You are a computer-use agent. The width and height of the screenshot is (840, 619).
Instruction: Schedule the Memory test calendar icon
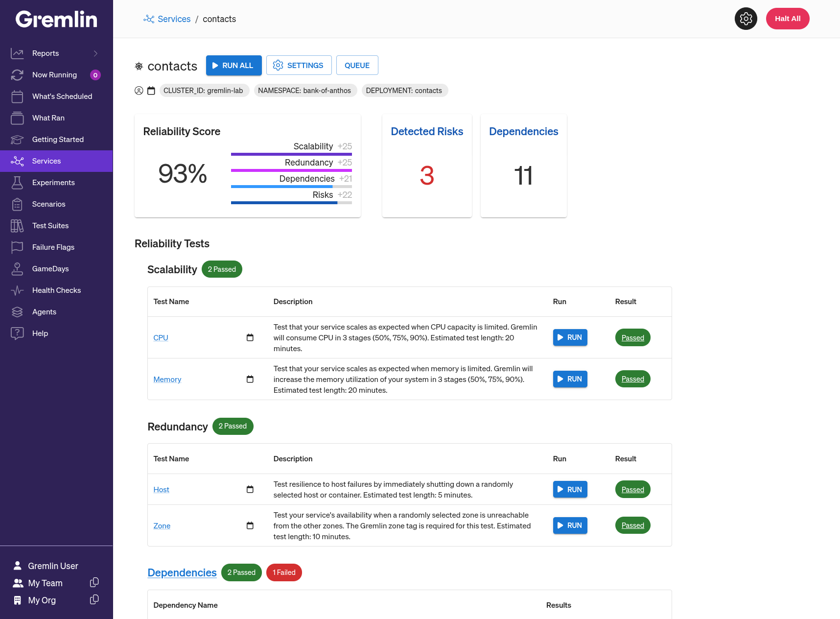pos(250,379)
